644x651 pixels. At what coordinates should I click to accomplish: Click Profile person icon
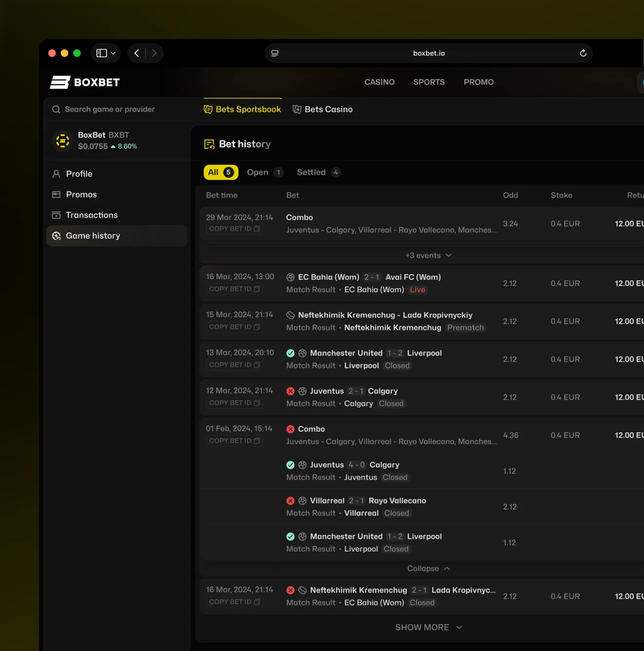click(56, 174)
